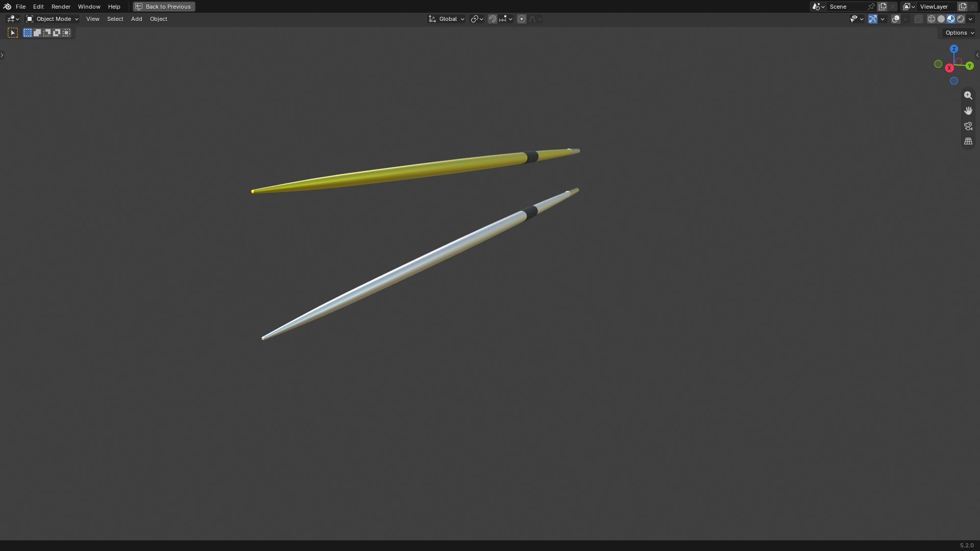This screenshot has height=551, width=980.
Task: Open the Options dropdown
Action: point(960,33)
